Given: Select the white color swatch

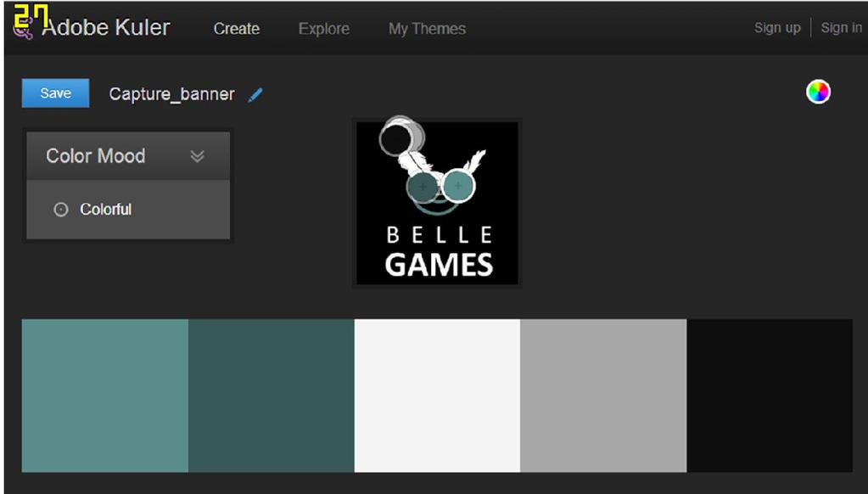Looking at the screenshot, I should [x=437, y=396].
